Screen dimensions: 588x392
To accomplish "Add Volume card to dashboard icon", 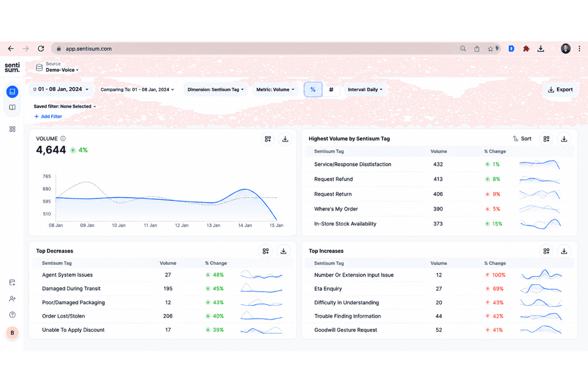I will pyautogui.click(x=268, y=139).
